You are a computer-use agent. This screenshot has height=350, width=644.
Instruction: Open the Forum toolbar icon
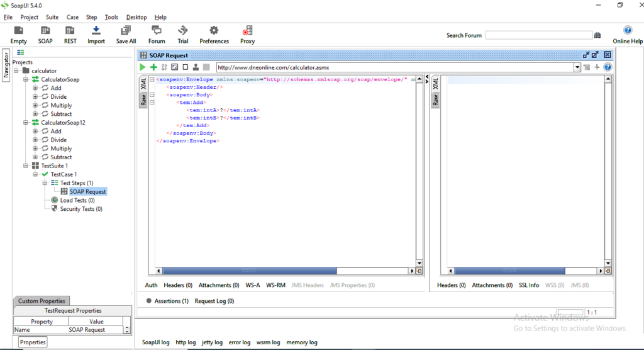click(157, 31)
